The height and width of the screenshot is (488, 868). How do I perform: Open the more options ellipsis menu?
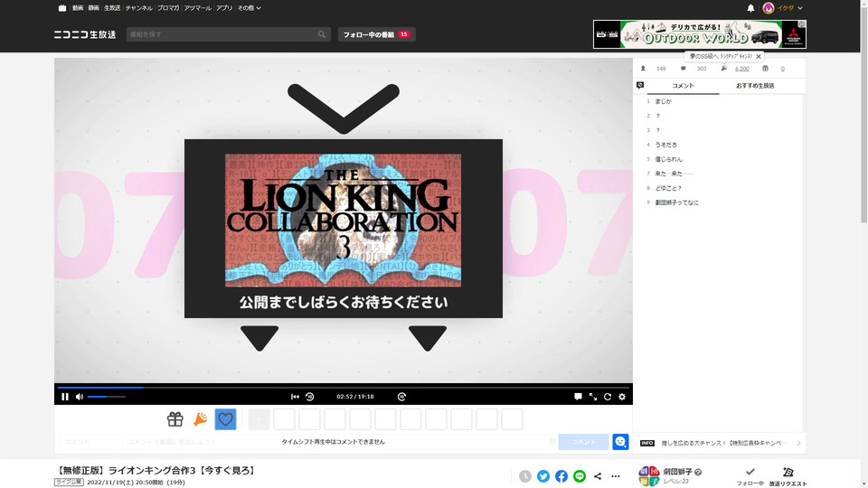point(616,476)
